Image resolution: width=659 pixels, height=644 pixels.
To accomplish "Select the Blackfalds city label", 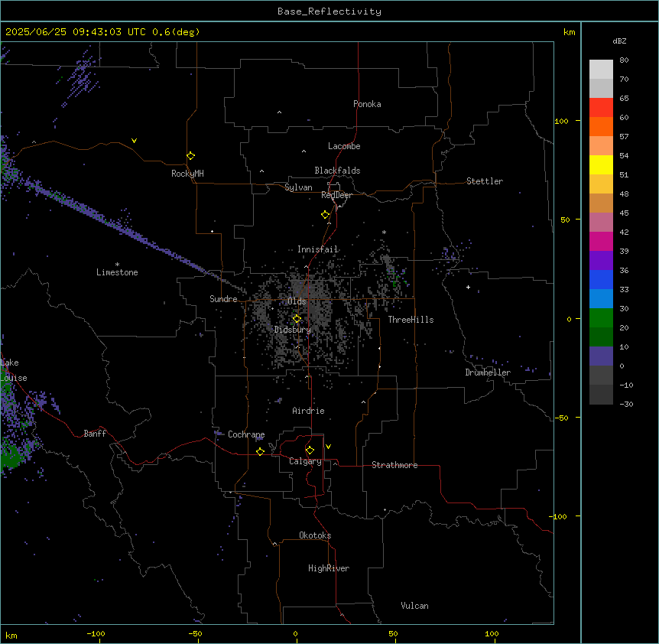I will 337,171.
